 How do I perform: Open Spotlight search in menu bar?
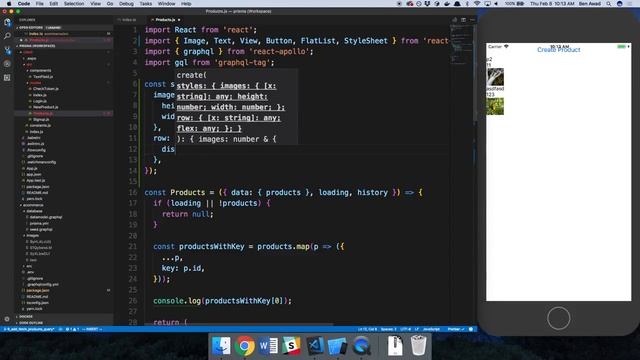pyautogui.click(x=609, y=3)
